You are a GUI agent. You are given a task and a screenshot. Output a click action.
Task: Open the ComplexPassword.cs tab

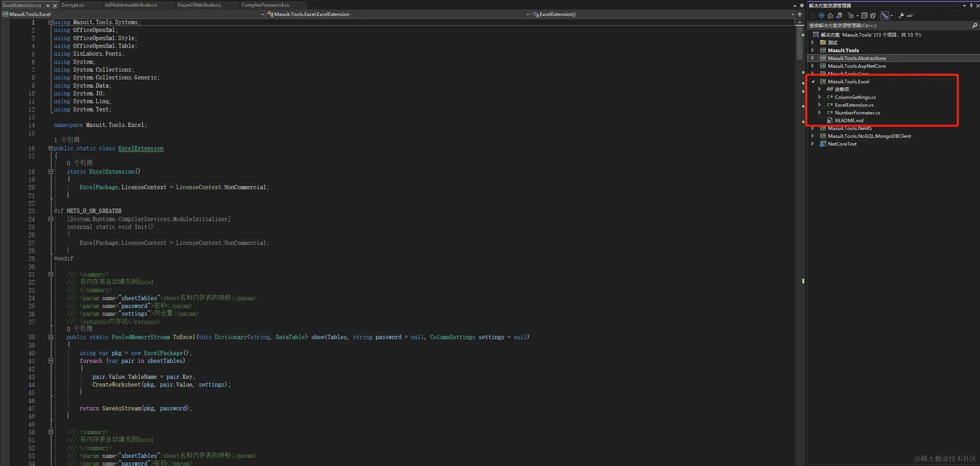[x=265, y=5]
